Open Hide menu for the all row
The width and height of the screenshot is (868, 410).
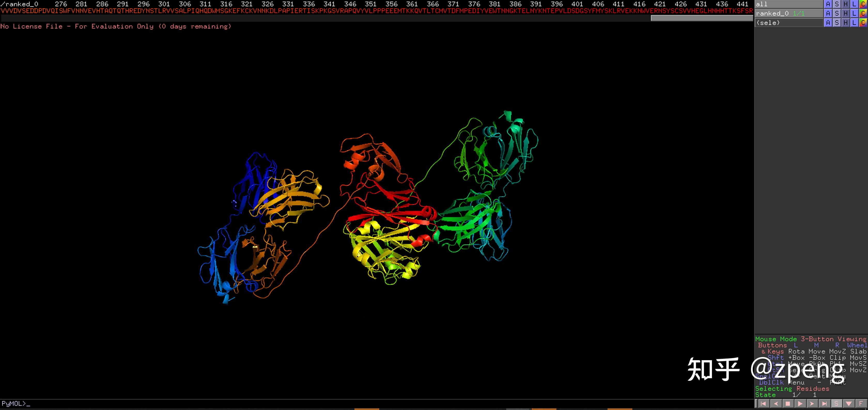click(846, 4)
